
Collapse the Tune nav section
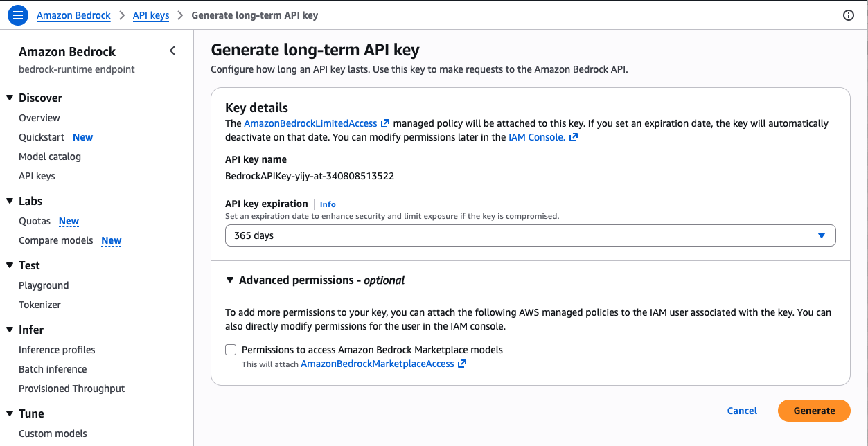coord(10,413)
